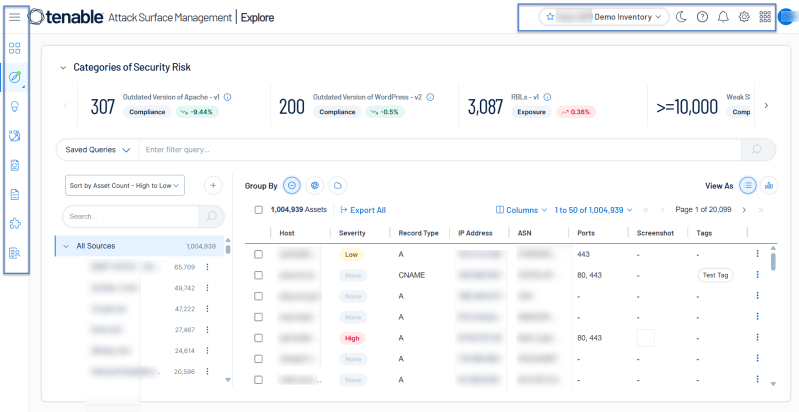Click the filter query search magnifier button
799x412 pixels.
[x=758, y=150]
